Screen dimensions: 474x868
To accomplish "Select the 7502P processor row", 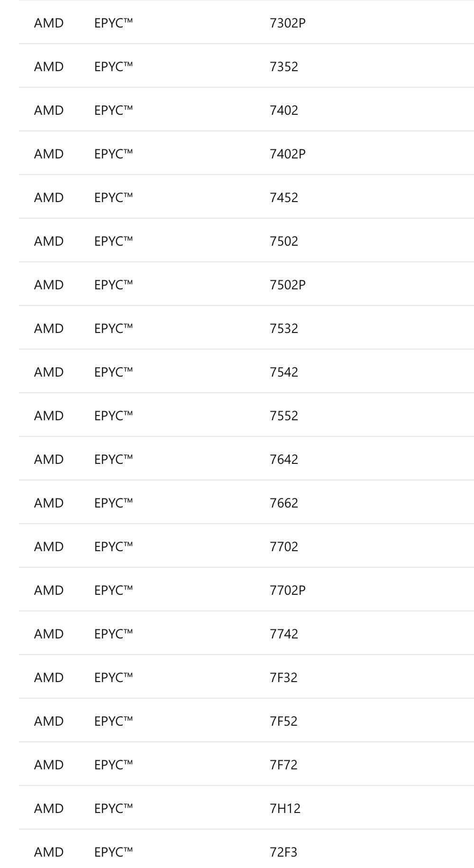I will (x=287, y=285).
